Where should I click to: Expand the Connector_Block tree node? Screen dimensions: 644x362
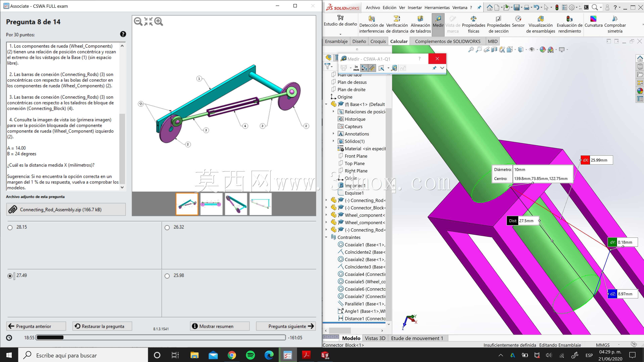326,208
